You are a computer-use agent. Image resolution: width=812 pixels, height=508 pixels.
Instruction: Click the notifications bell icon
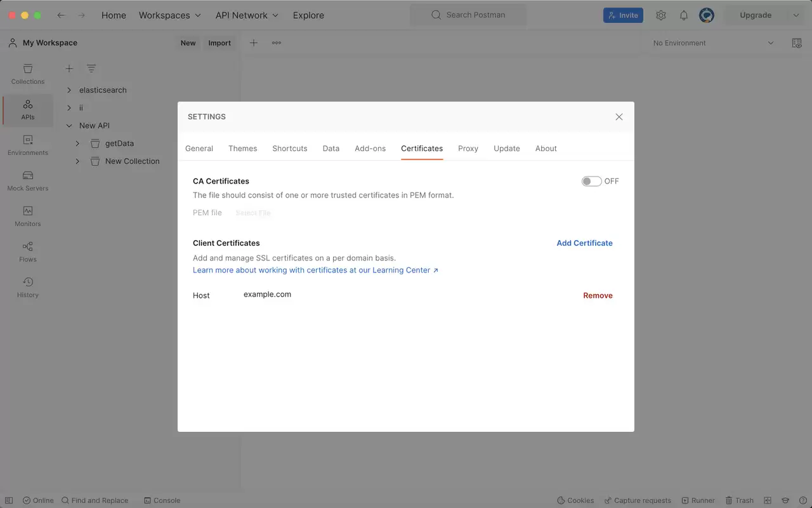pyautogui.click(x=684, y=15)
